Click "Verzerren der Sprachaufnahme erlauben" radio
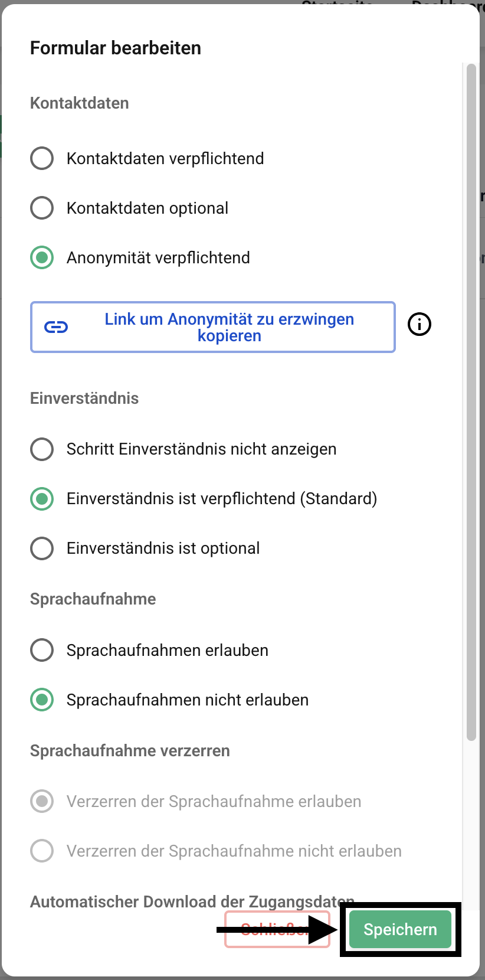485x980 pixels. [x=42, y=801]
